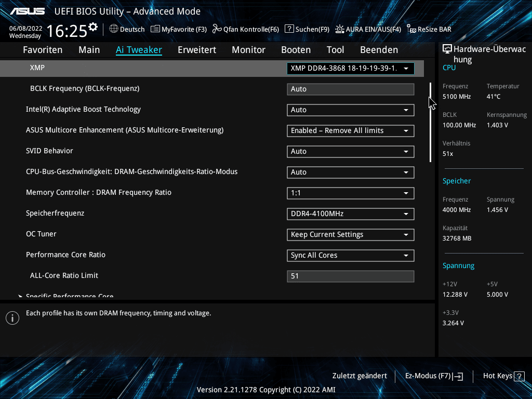
Task: Click Zuletzt geändert button
Action: [360, 376]
